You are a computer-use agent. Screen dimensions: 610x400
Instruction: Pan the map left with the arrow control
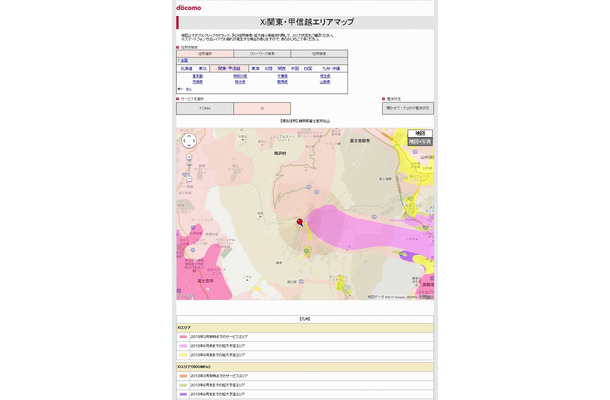pos(184,141)
